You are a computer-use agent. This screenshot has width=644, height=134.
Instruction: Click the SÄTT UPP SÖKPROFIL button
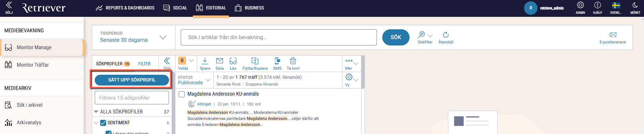pos(132,80)
